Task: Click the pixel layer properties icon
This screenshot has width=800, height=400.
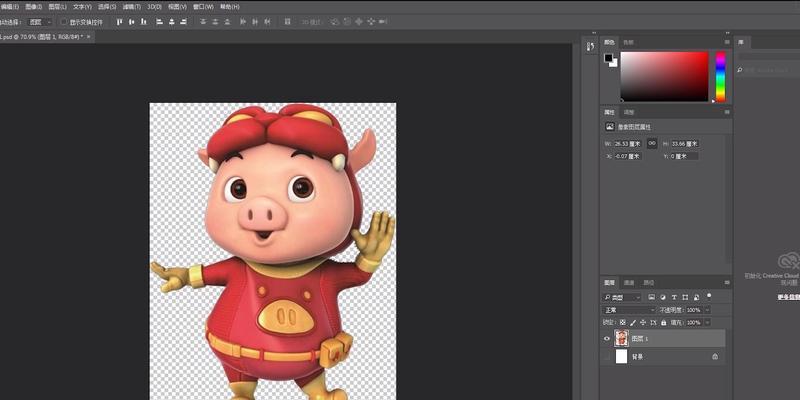Action: pyautogui.click(x=610, y=127)
